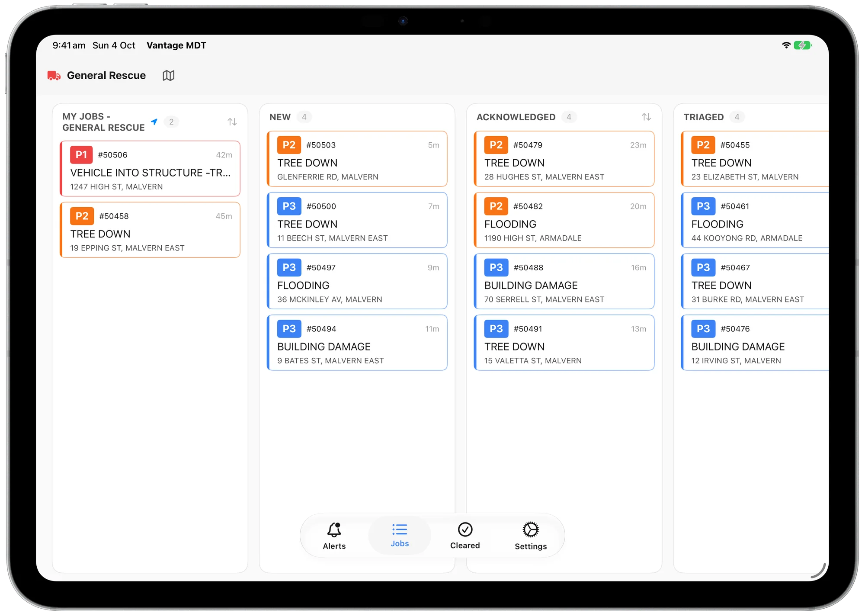
Task: Open the Alerts tab
Action: (x=334, y=536)
